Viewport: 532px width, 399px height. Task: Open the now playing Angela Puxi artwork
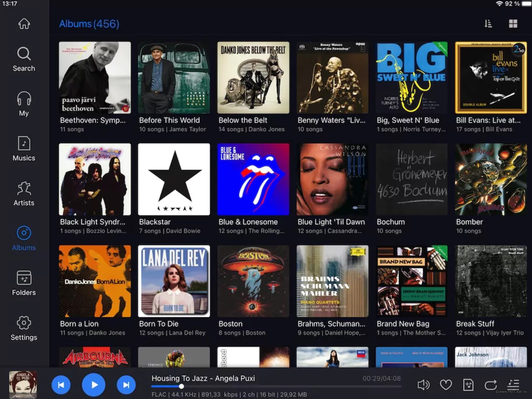[23, 384]
